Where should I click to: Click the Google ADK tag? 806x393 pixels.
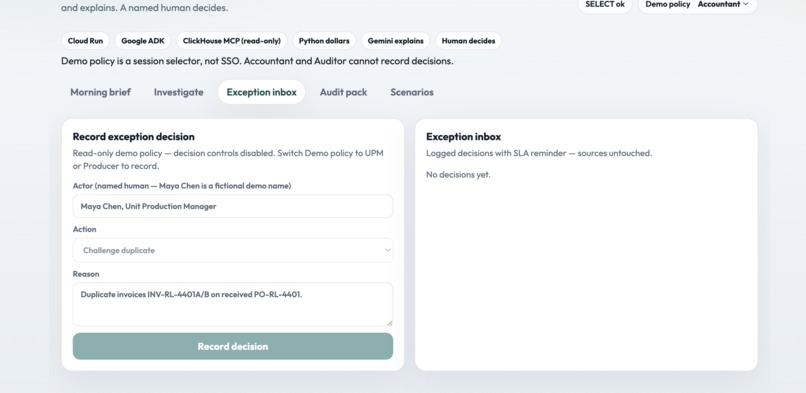(143, 41)
